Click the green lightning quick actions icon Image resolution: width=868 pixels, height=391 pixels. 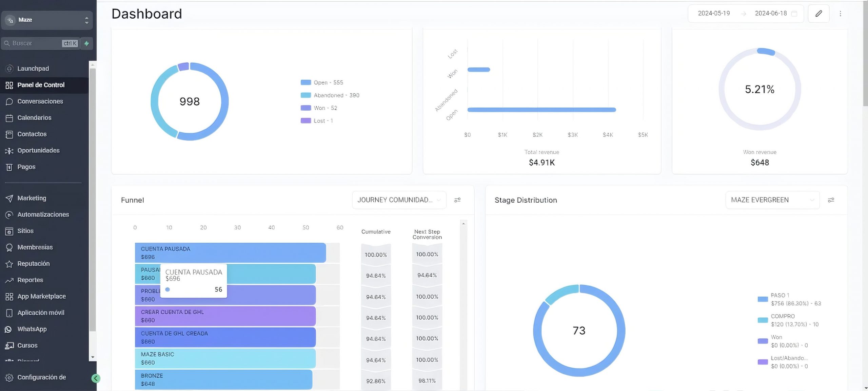(87, 43)
